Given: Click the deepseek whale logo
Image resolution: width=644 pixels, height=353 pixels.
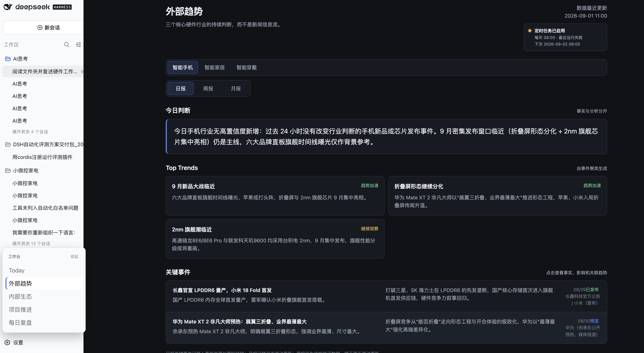Looking at the screenshot, I should (x=8, y=7).
